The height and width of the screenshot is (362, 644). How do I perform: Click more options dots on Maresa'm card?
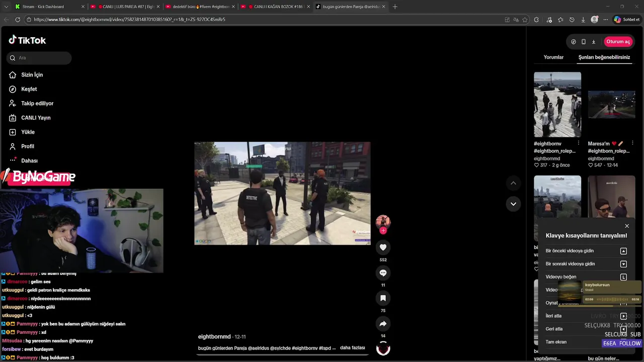[x=632, y=143]
